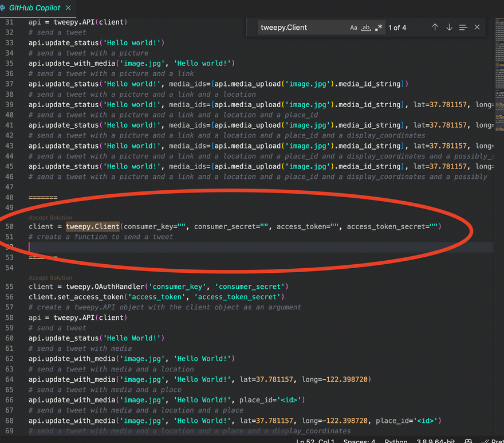Screen dimensions: 504x443
Task: Toggle Match Whole Word option
Action: pos(366,28)
